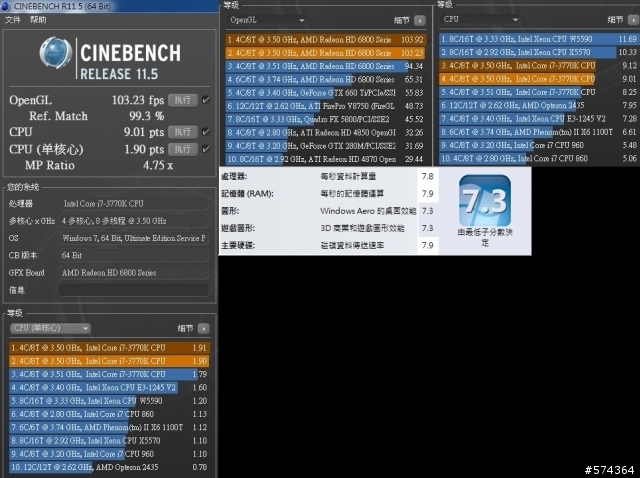
Task: Select single-core rank 3 scoring 1.79
Action: click(109, 374)
